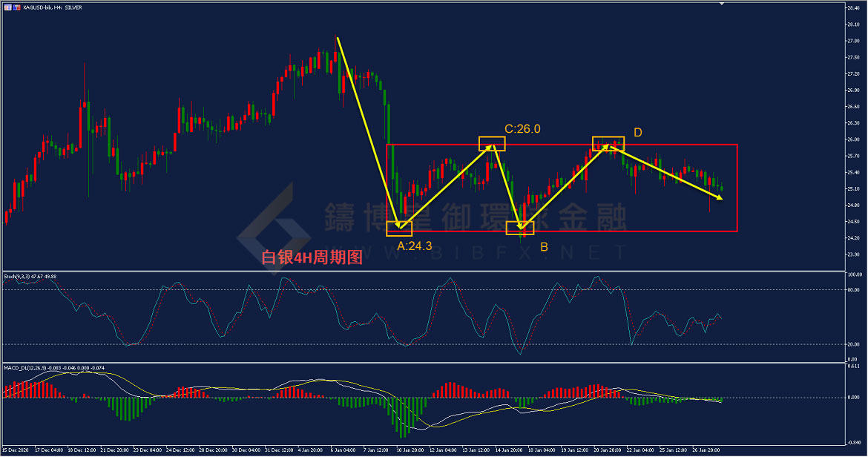
Task: Click the A:24.3 text label
Action: click(x=414, y=246)
